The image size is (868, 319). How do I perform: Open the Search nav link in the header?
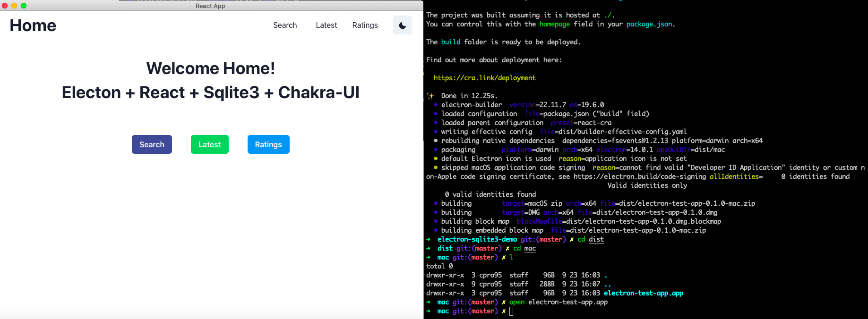pos(285,25)
